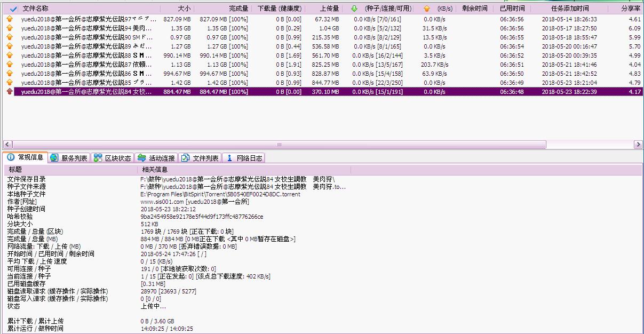
Task: Sort tasks by the 大小 column header
Action: 184,9
